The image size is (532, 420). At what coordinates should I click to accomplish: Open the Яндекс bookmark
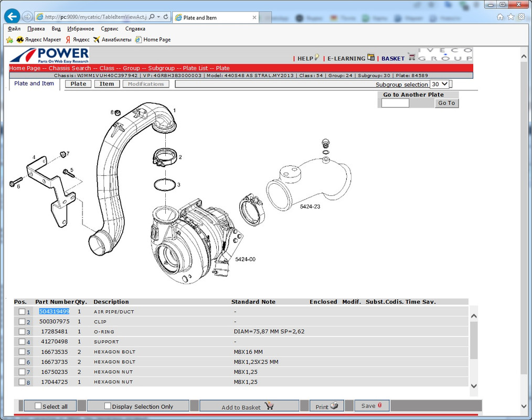(78, 40)
